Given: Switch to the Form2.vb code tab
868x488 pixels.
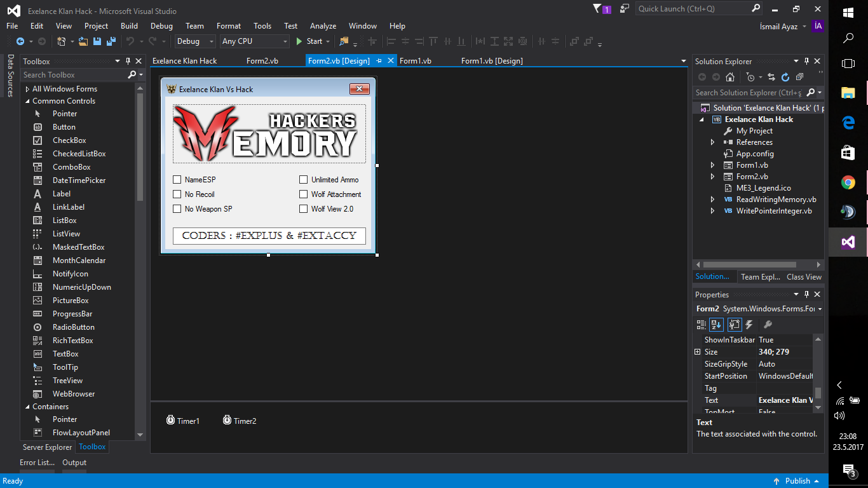Looking at the screenshot, I should click(x=262, y=61).
